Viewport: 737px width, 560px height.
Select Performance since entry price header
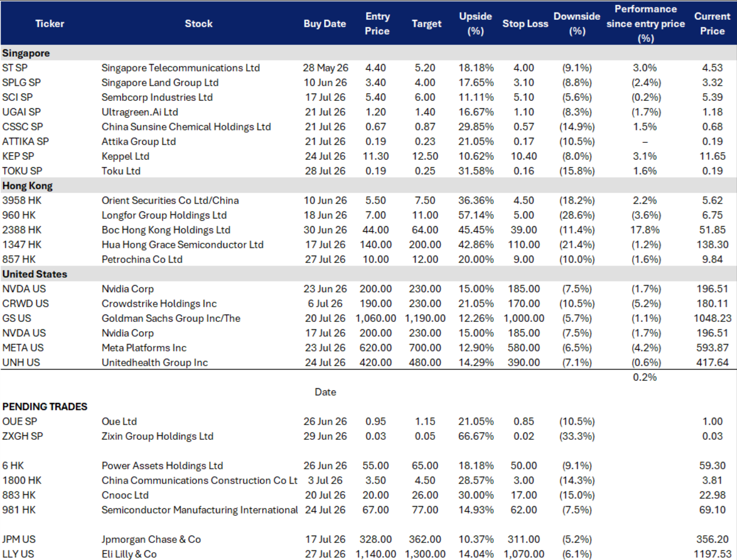point(645,24)
